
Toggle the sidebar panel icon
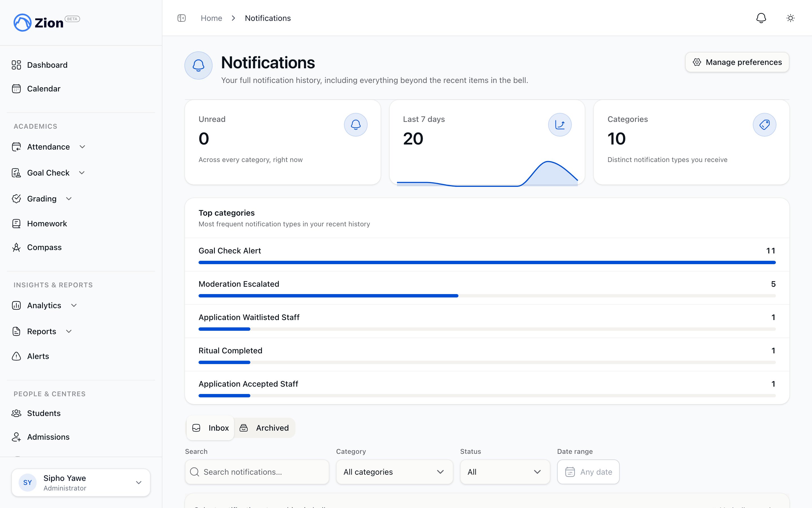click(x=182, y=18)
